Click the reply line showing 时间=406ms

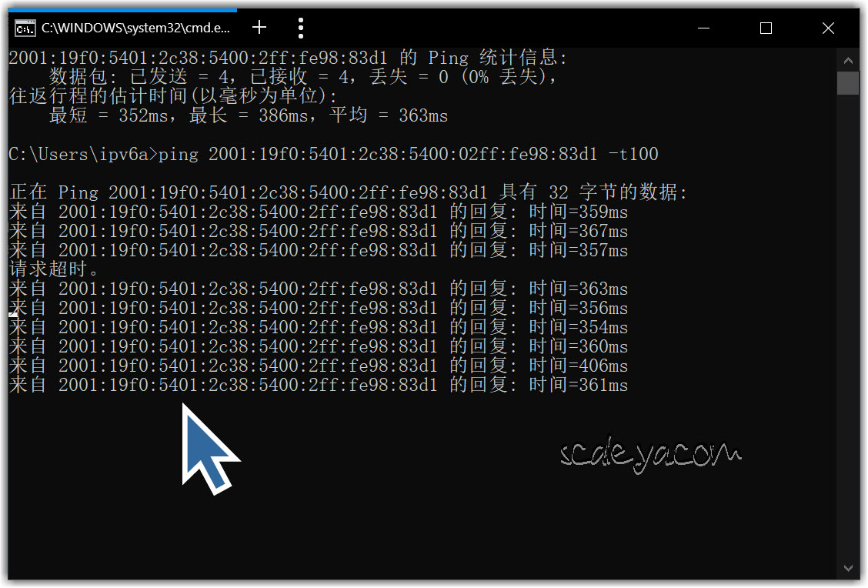point(318,366)
